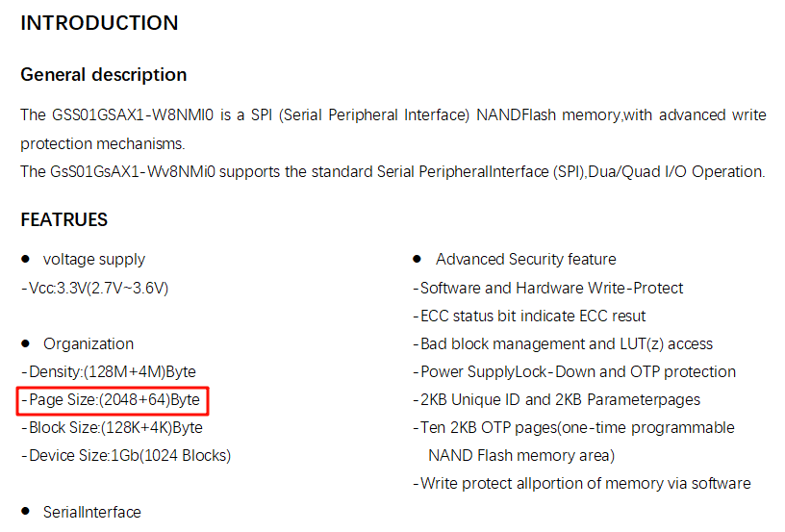This screenshot has height=532, width=785.
Task: Click Software and Hardware Write-Protect line
Action: click(548, 289)
